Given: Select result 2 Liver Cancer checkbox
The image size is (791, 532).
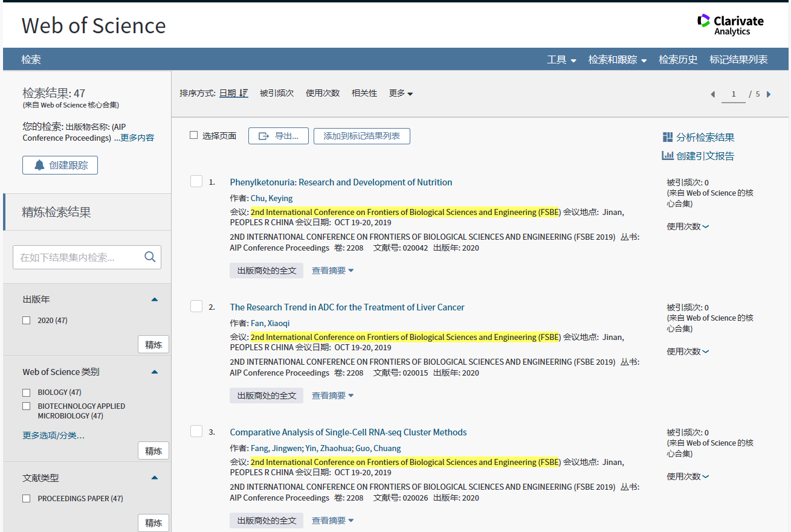Looking at the screenshot, I should pyautogui.click(x=196, y=306).
